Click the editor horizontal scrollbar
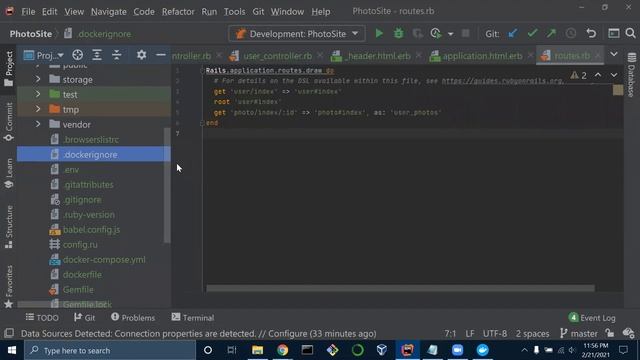This screenshot has height=360, width=640. click(x=400, y=288)
